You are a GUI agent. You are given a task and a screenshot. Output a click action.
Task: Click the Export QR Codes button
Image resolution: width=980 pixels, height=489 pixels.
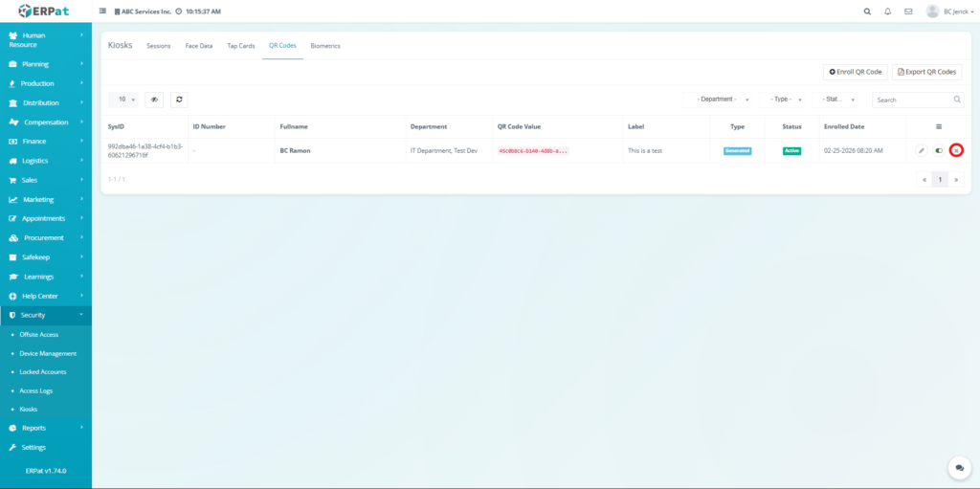pos(926,72)
